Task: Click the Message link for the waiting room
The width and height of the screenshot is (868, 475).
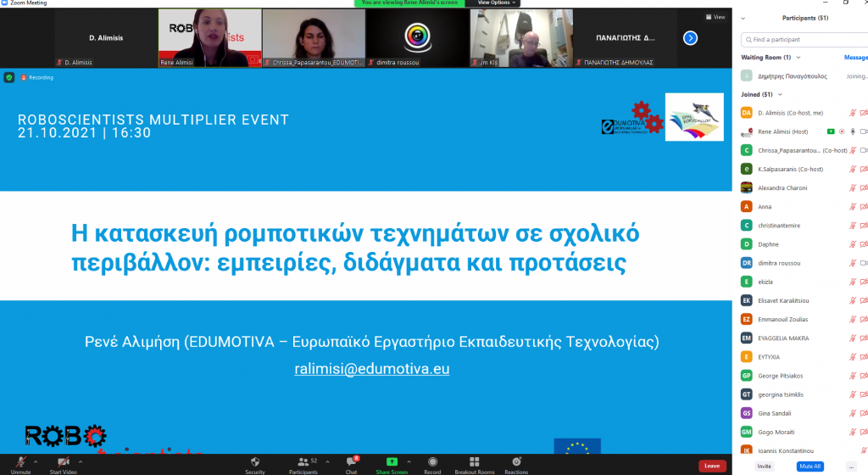Action: click(856, 58)
